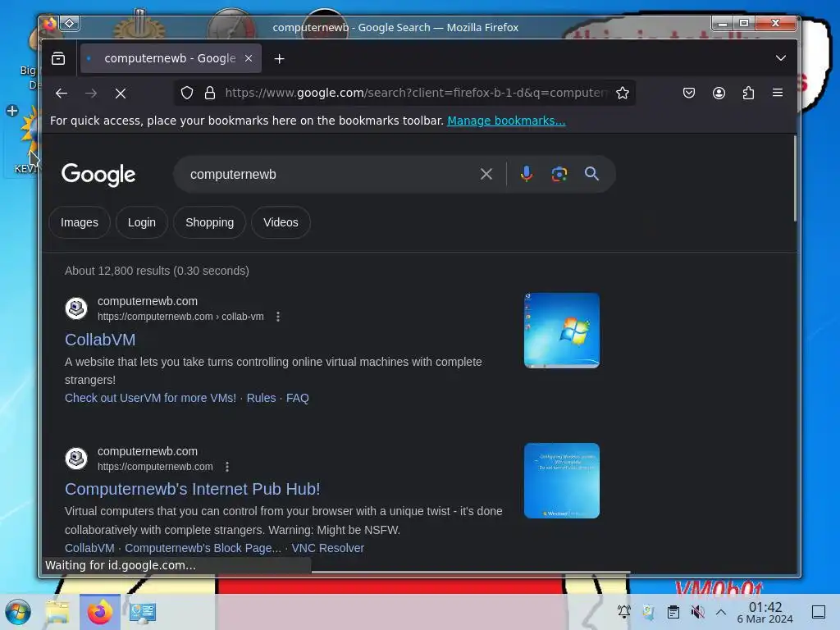The image size is (840, 630).
Task: Open the extensions puzzle icon
Action: tap(748, 93)
